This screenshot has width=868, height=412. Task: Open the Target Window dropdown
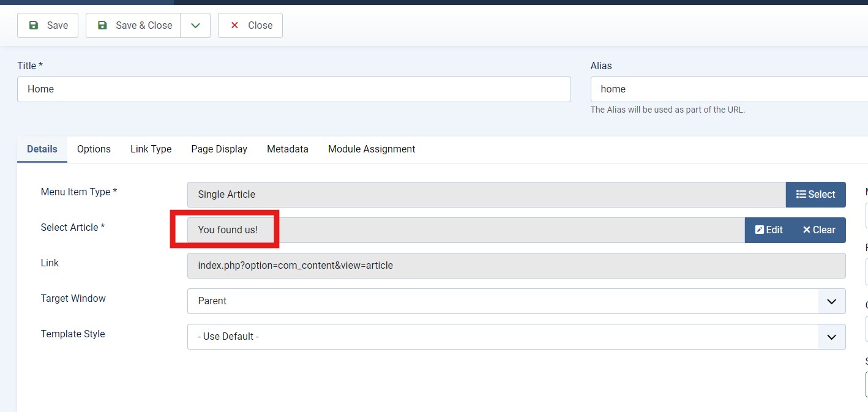[x=516, y=301]
